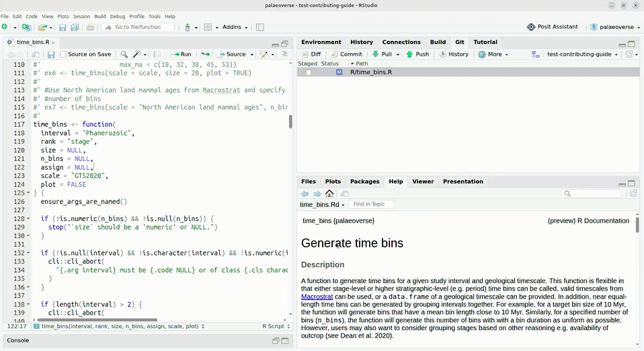The image size is (644, 351).
Task: Click the Help search box
Action: click(x=592, y=194)
